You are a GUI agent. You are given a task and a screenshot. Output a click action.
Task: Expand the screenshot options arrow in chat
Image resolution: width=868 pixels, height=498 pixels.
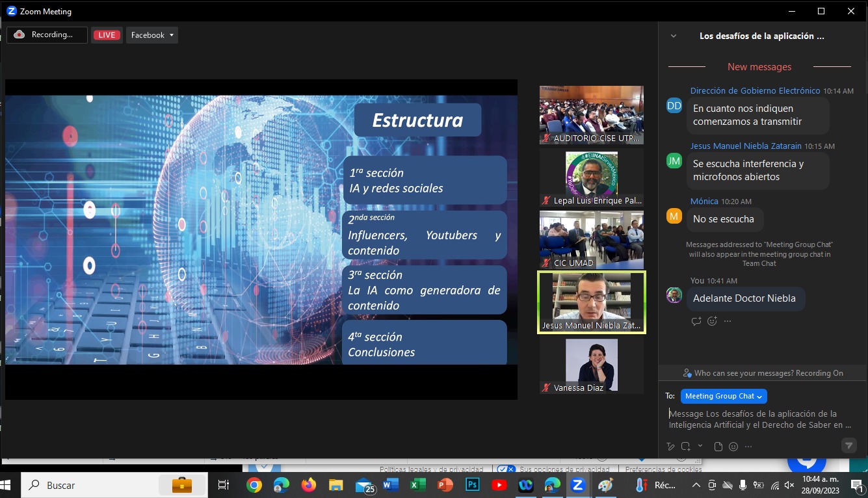tap(700, 445)
